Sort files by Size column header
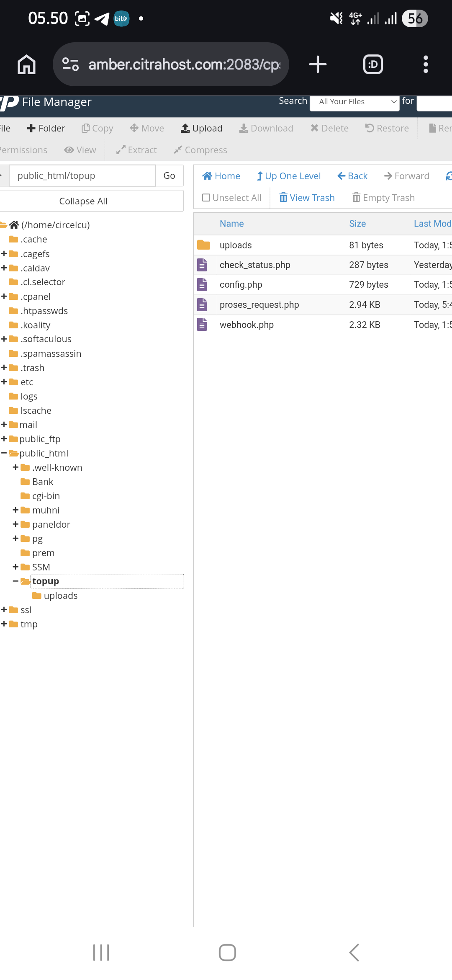 coord(357,224)
